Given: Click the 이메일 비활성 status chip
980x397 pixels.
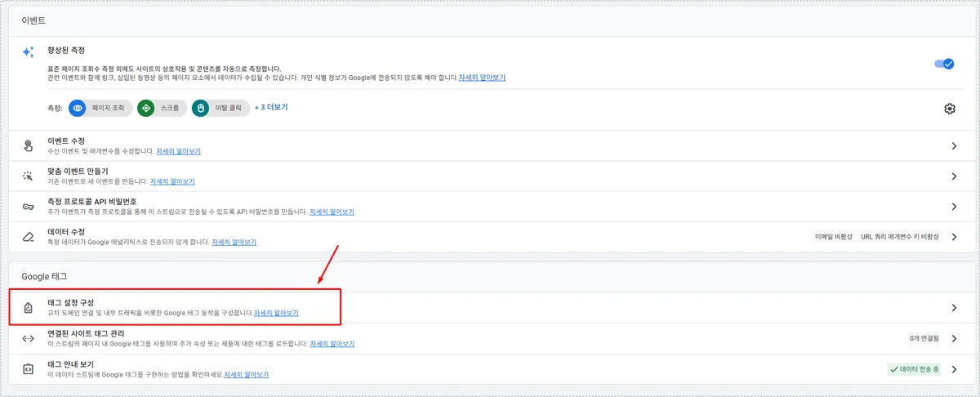Looking at the screenshot, I should pos(833,237).
